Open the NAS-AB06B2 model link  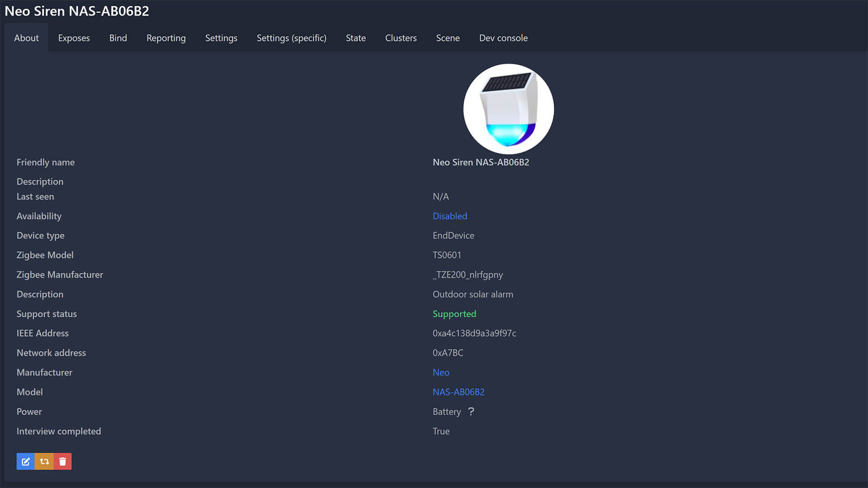click(458, 392)
